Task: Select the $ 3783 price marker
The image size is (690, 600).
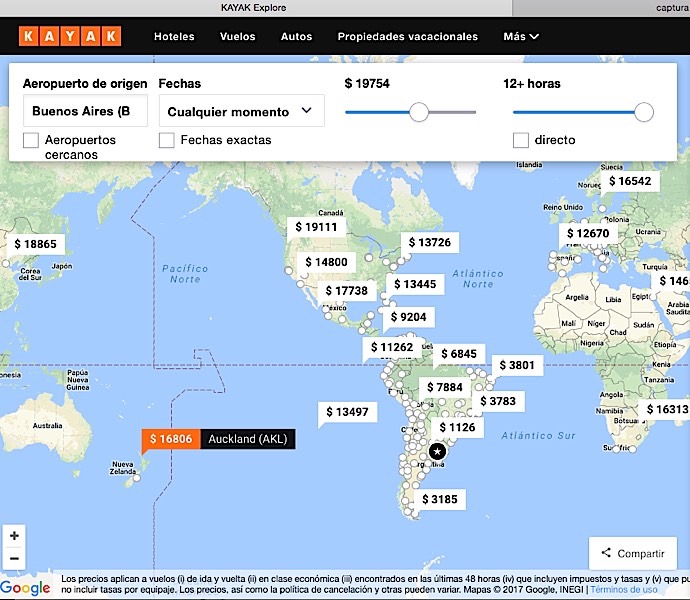Action: tap(498, 401)
